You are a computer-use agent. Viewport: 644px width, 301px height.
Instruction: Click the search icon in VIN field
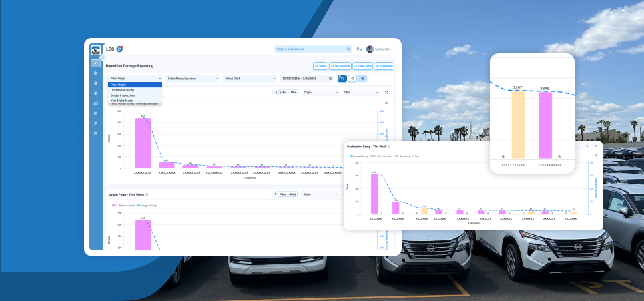tap(348, 49)
